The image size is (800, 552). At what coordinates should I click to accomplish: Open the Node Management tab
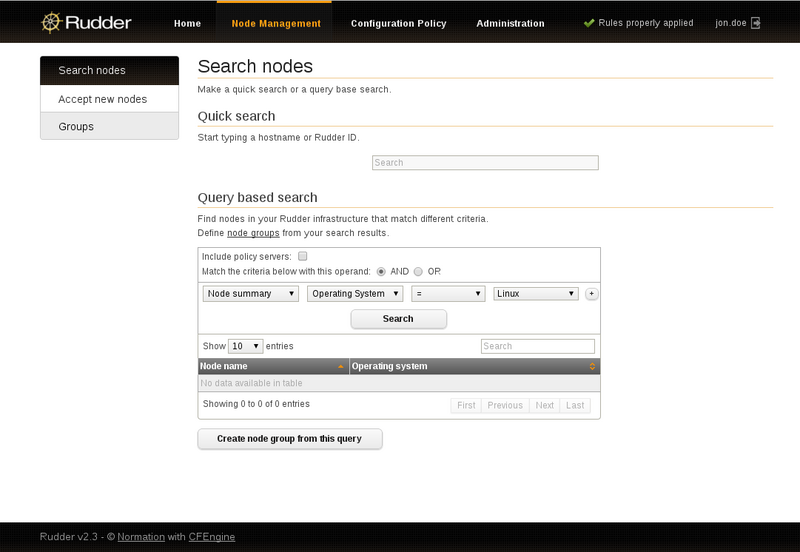coord(276,23)
